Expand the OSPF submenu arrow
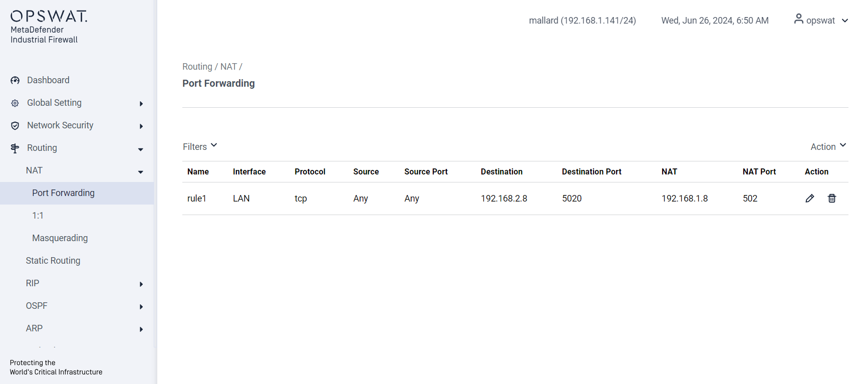Screen dimensions: 868x384 click(x=141, y=307)
